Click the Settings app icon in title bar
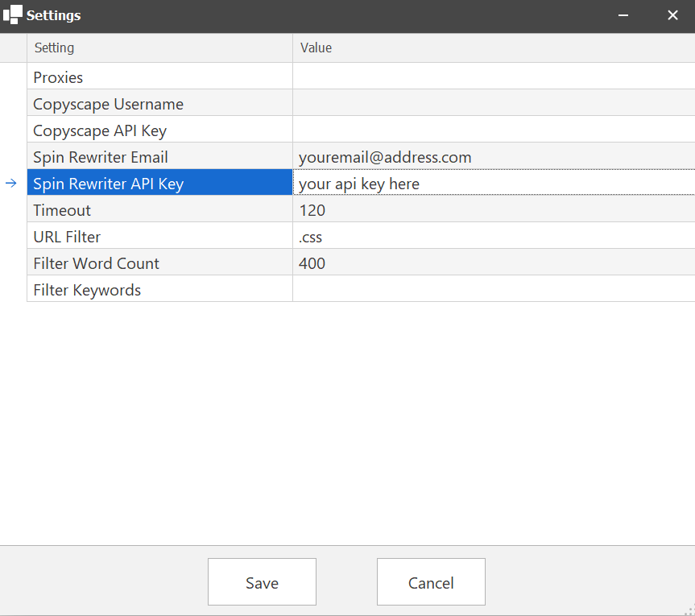The width and height of the screenshot is (695, 616). [12, 14]
